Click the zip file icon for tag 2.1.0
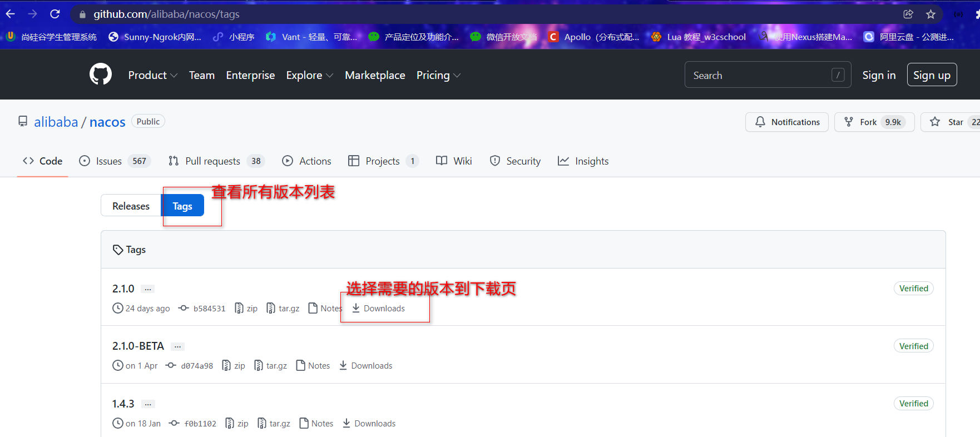Image resolution: width=980 pixels, height=437 pixels. pos(239,308)
